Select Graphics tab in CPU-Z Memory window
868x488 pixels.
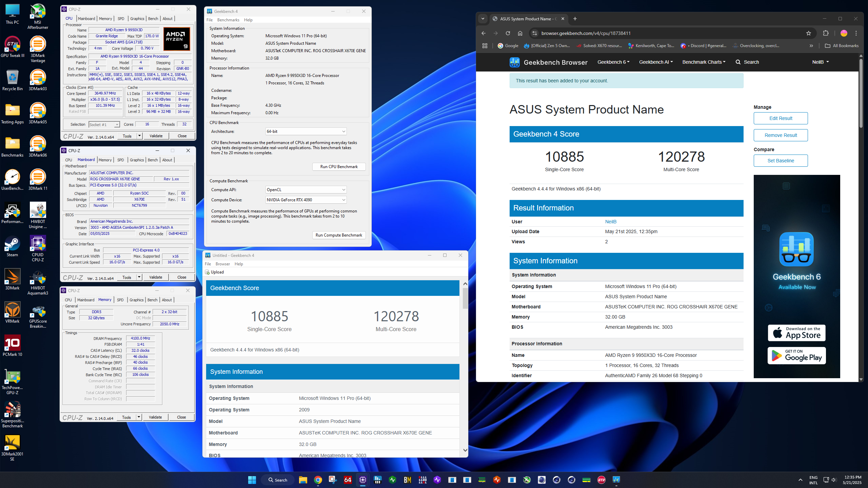click(x=136, y=300)
